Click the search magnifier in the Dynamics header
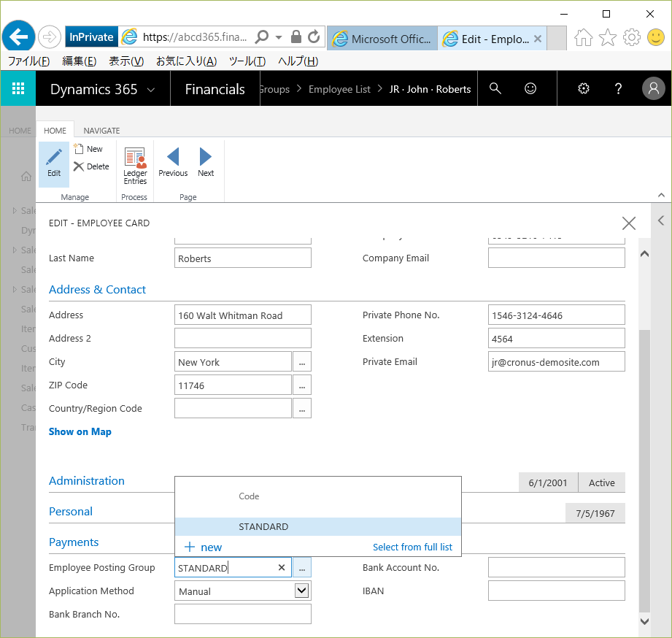Screen dimensions: 672x638 tap(495, 88)
